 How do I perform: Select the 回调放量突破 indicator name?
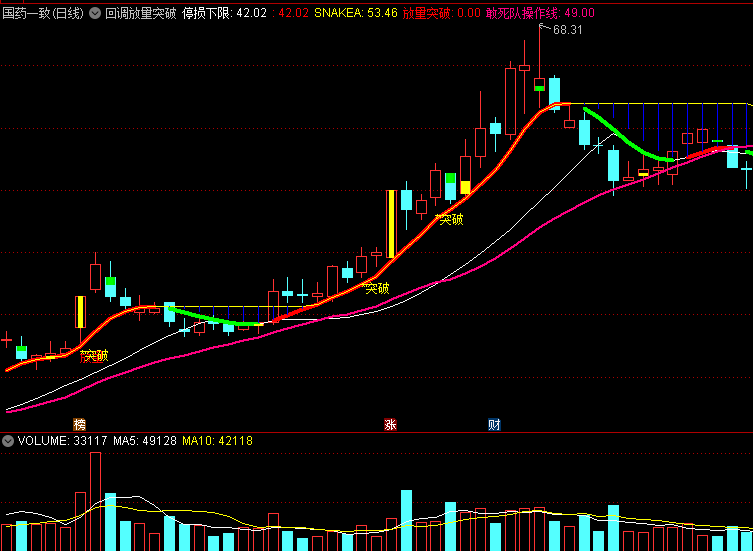tap(141, 13)
